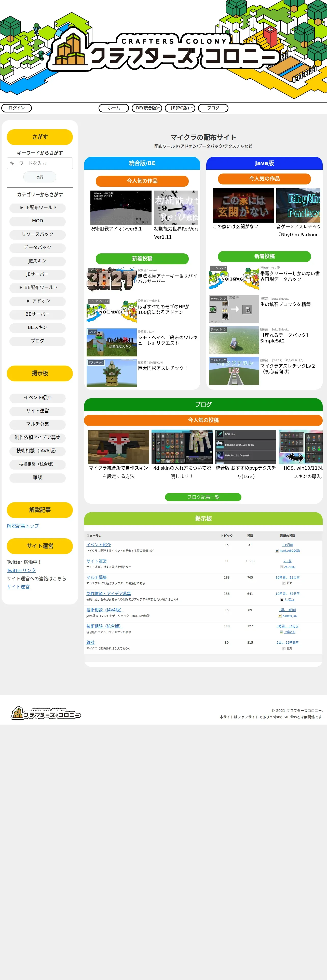This screenshot has width=327, height=980.
Task: Open ブログ in navigation bar
Action: click(x=213, y=108)
